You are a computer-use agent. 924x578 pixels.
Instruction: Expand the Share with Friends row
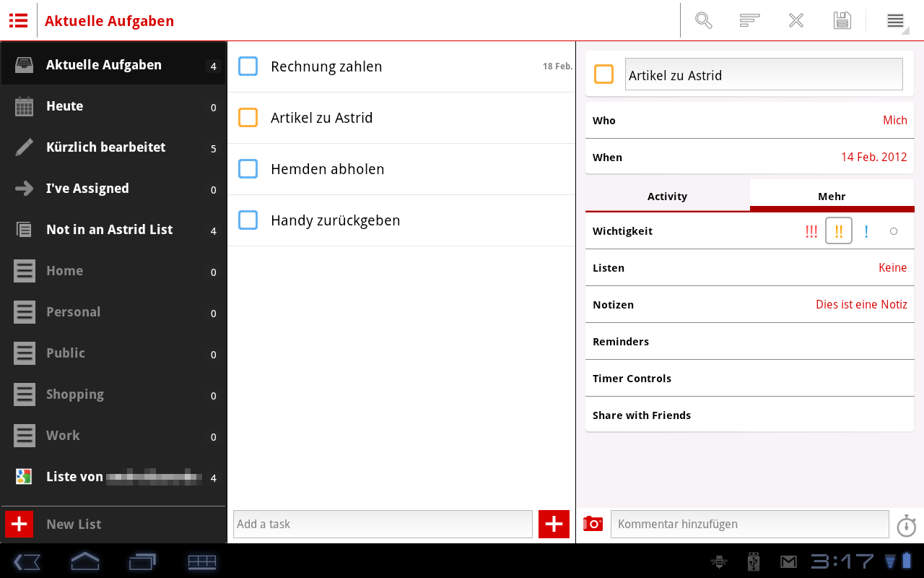point(749,415)
